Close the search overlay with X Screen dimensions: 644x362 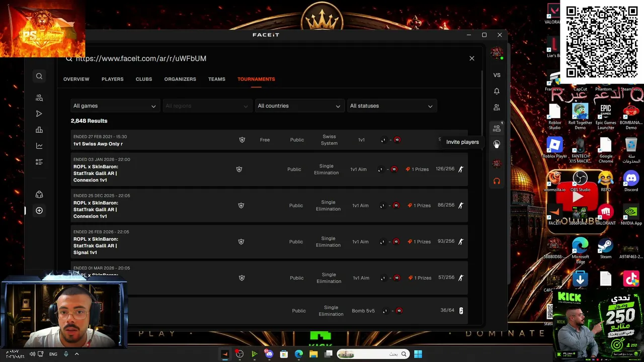click(x=472, y=58)
